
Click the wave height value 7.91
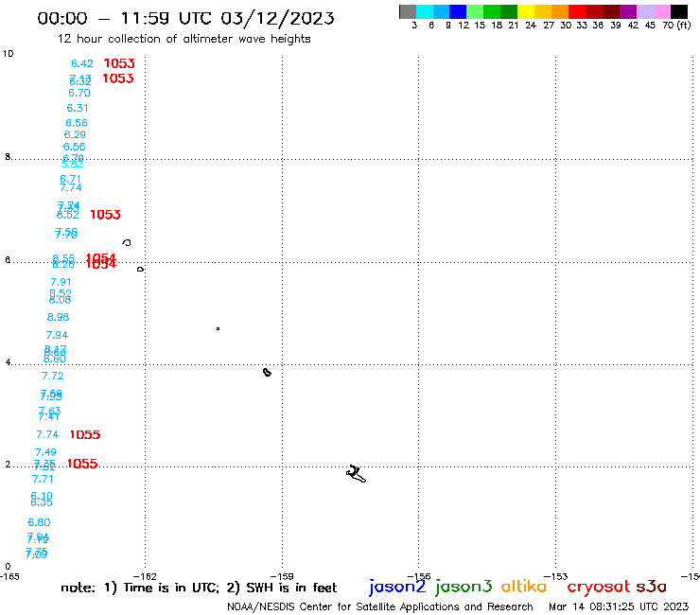coord(61,282)
